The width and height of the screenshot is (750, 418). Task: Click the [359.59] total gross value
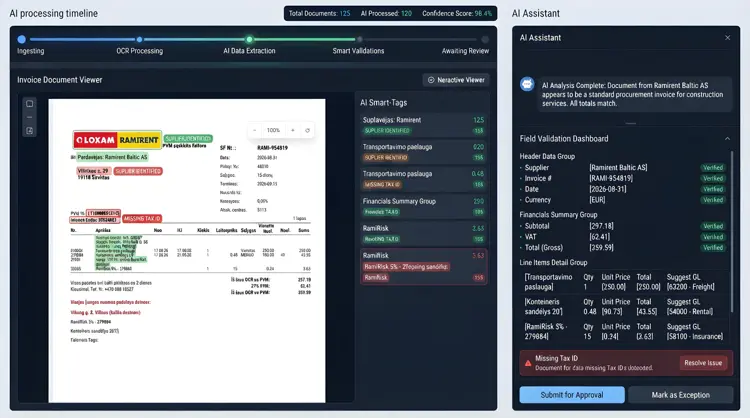point(601,248)
